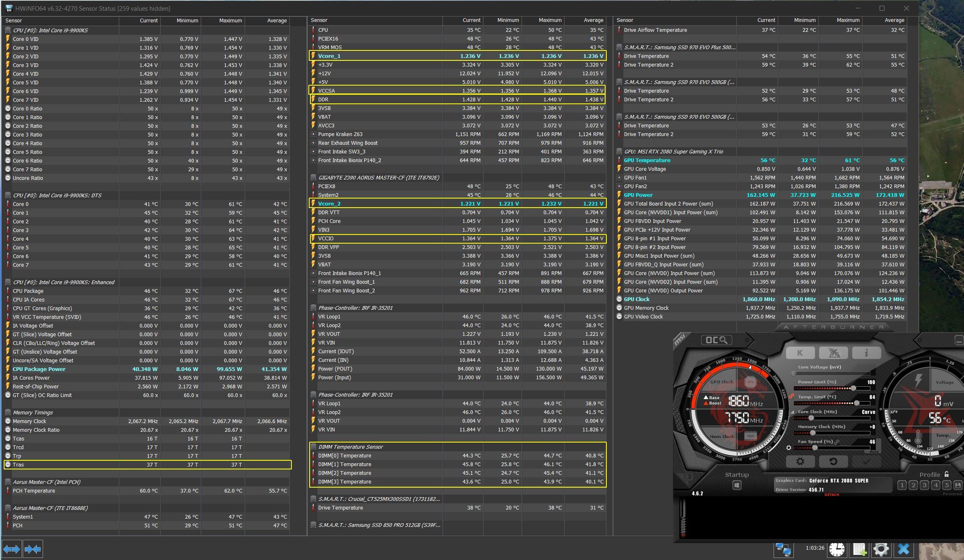964x560 pixels.
Task: Adjust the Core Clock slider handle
Action: click(811, 418)
